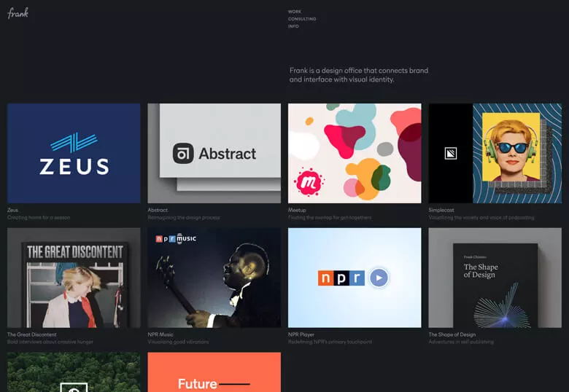This screenshot has width=569, height=392.
Task: Click the NPR Player title link
Action: click(301, 334)
